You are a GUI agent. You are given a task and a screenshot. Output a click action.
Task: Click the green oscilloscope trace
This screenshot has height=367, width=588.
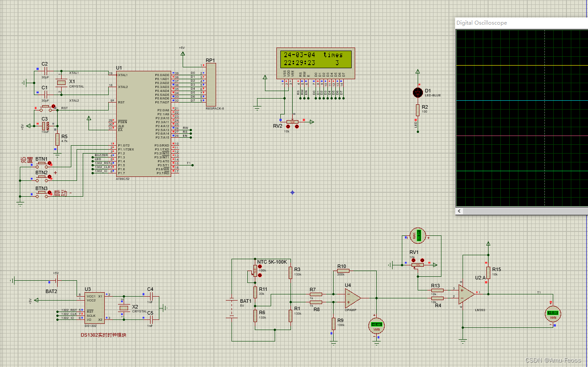(522, 171)
